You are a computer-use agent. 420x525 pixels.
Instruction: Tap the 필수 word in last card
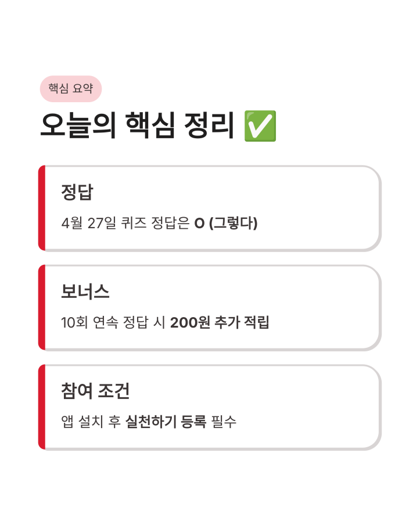224,422
